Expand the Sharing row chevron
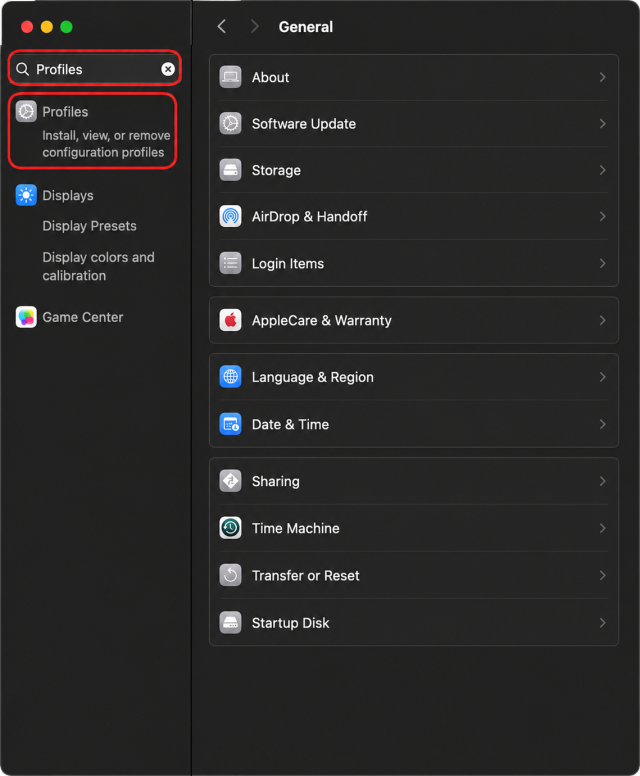Screen dimensions: 640x776 [x=602, y=481]
